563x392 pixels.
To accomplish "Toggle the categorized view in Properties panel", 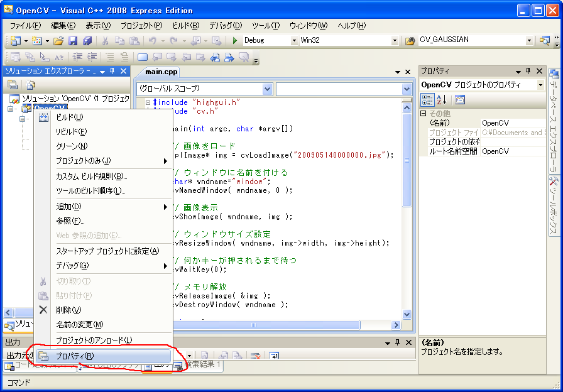I will pyautogui.click(x=427, y=99).
